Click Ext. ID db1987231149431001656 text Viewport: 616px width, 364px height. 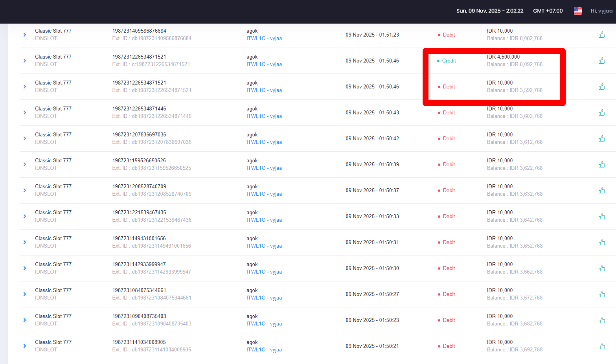click(152, 246)
